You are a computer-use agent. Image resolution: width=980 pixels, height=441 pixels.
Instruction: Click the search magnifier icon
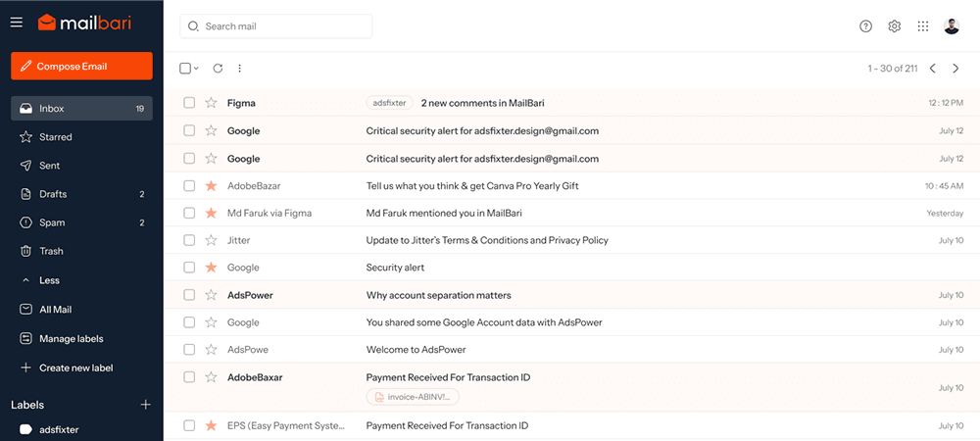tap(194, 26)
